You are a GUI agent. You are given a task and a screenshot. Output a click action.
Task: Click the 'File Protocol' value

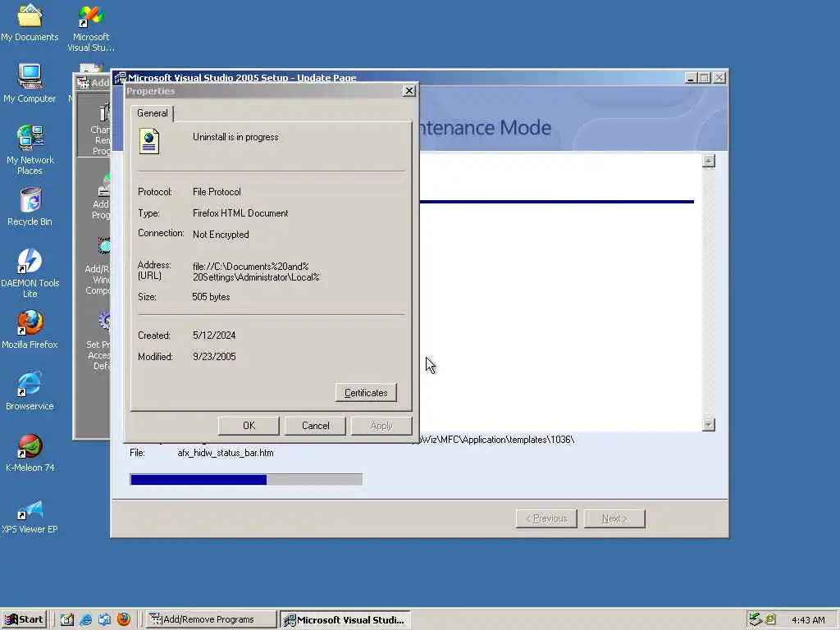point(217,192)
